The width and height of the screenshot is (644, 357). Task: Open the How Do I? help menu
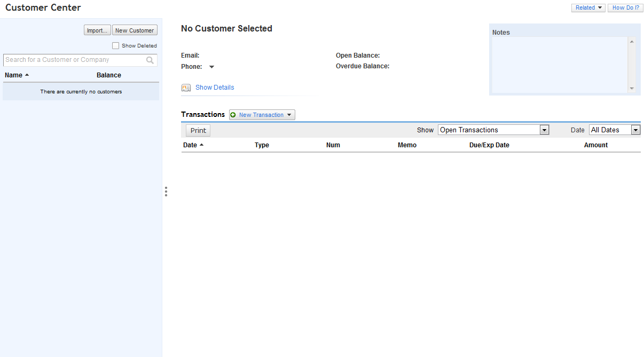[625, 7]
